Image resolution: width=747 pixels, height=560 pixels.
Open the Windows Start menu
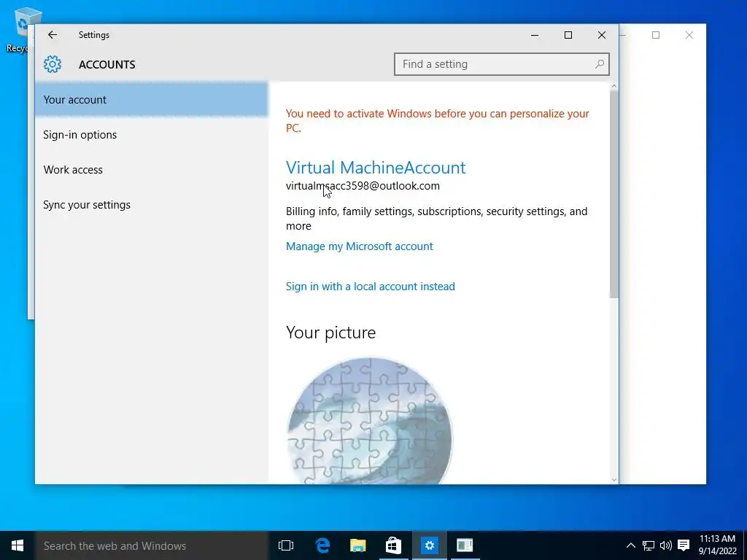pos(18,545)
